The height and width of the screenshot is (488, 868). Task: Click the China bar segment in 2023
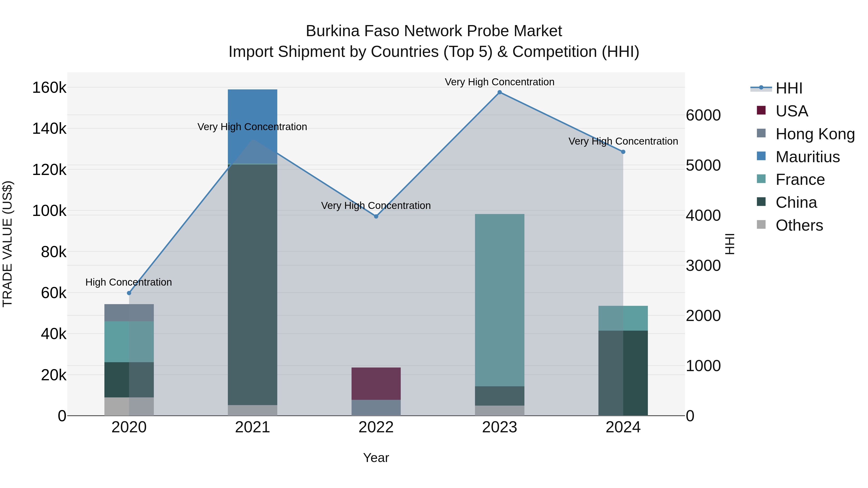pos(500,396)
